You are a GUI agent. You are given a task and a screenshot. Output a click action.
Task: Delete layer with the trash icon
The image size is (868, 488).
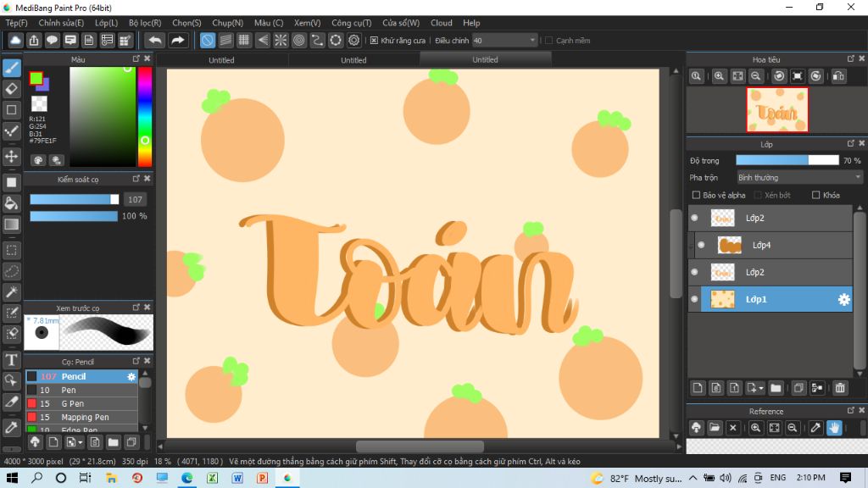click(840, 388)
